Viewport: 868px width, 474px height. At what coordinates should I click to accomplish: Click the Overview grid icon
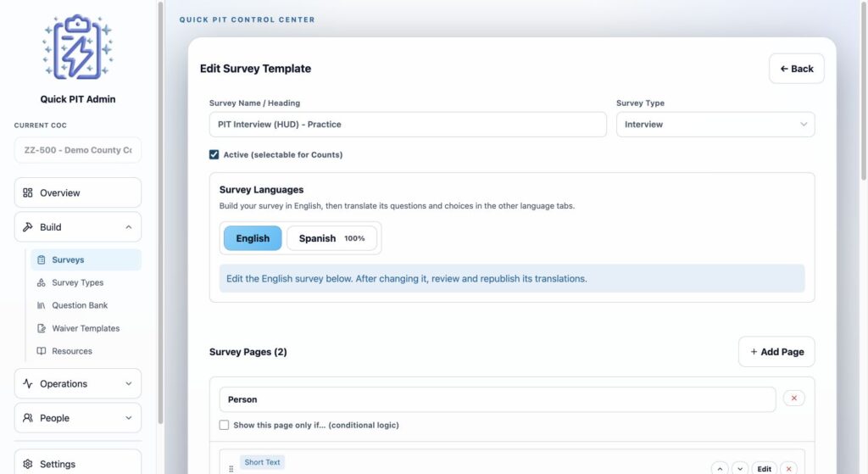[x=28, y=192]
